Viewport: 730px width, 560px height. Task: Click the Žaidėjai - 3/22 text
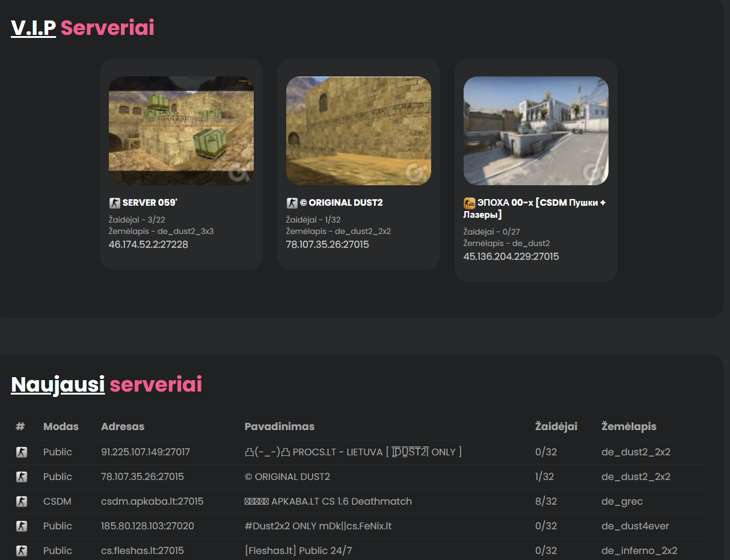(137, 220)
